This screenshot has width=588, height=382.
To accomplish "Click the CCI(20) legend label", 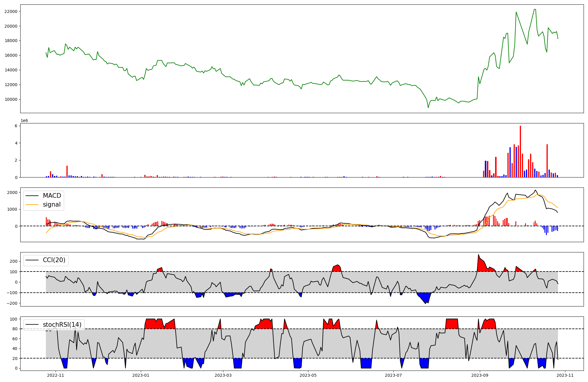I will tap(54, 260).
